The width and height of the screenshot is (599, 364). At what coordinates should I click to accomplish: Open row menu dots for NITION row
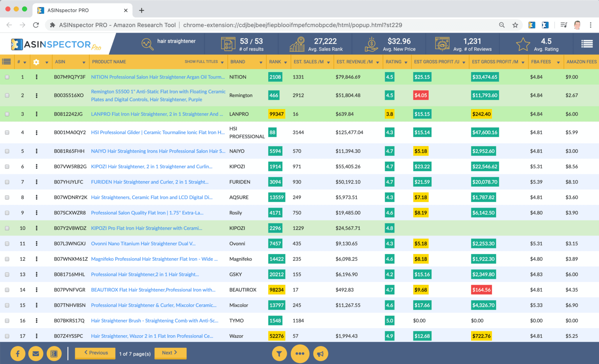click(x=37, y=77)
